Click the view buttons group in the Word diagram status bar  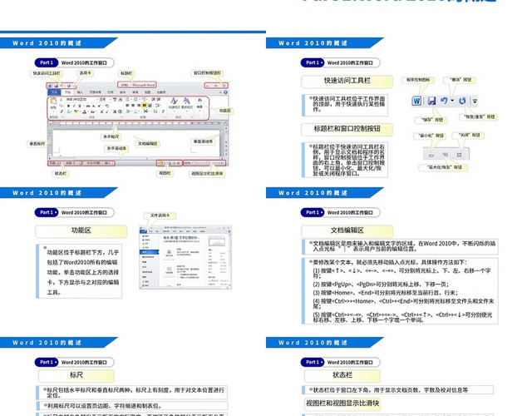(x=170, y=163)
